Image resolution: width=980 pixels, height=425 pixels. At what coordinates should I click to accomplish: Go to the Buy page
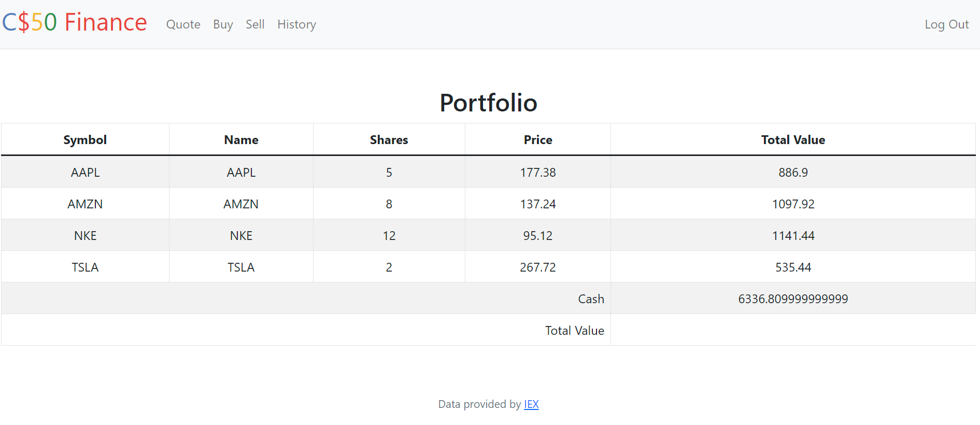pyautogui.click(x=223, y=24)
